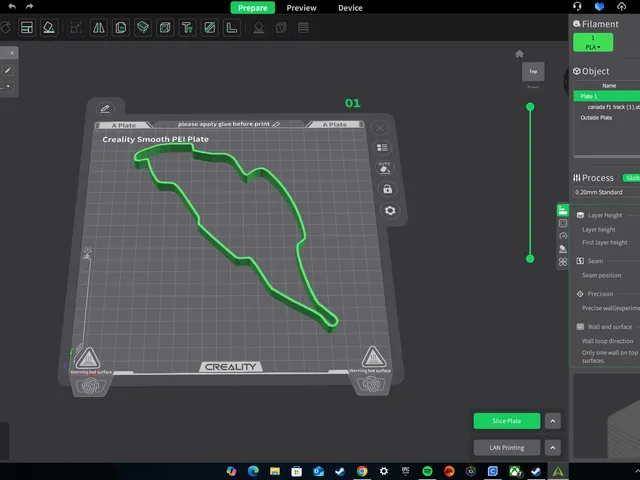Click pencil icon in left floating panel
This screenshot has width=640, height=480.
(8, 70)
